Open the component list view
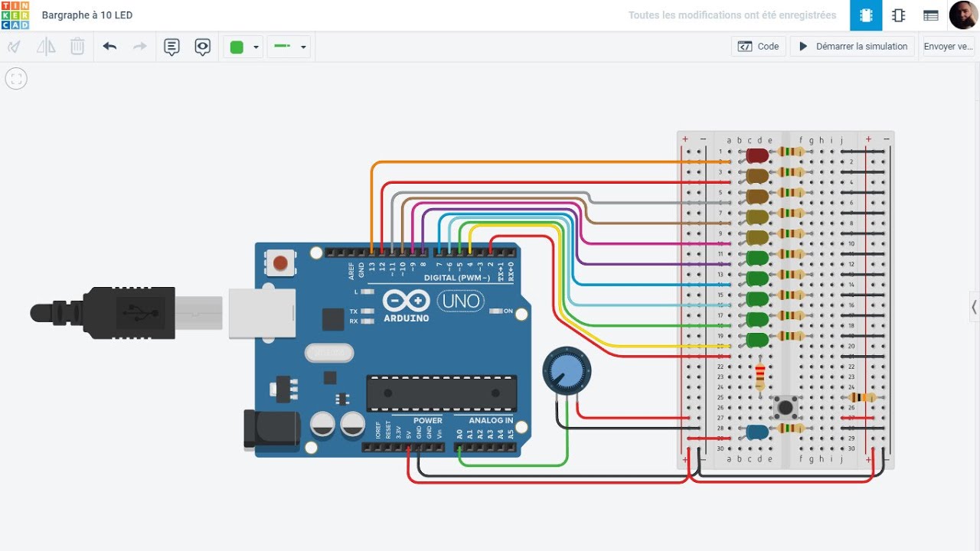980x551 pixels. coord(930,15)
